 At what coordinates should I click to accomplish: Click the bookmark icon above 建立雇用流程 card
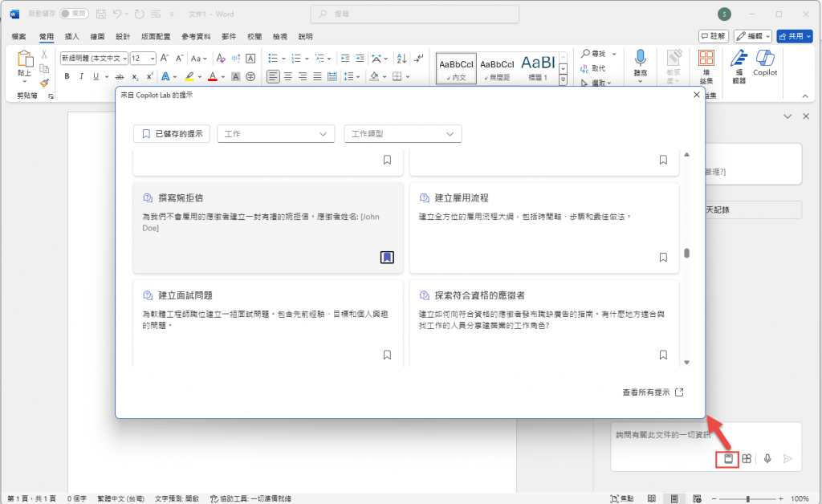click(x=663, y=160)
